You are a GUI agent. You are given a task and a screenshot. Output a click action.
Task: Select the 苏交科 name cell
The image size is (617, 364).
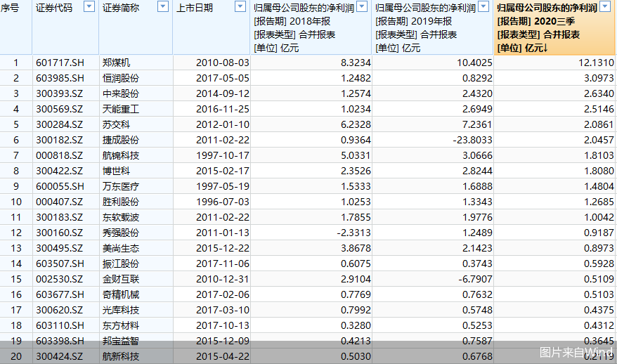tap(116, 124)
